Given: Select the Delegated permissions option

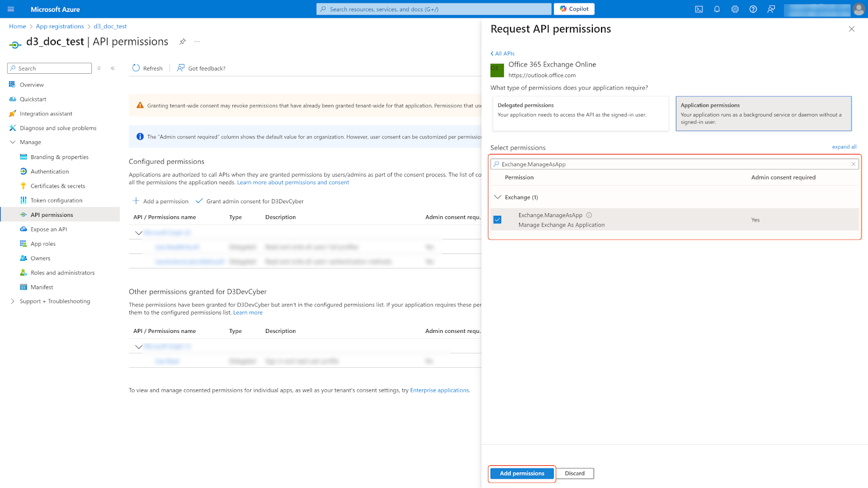Looking at the screenshot, I should click(x=579, y=113).
